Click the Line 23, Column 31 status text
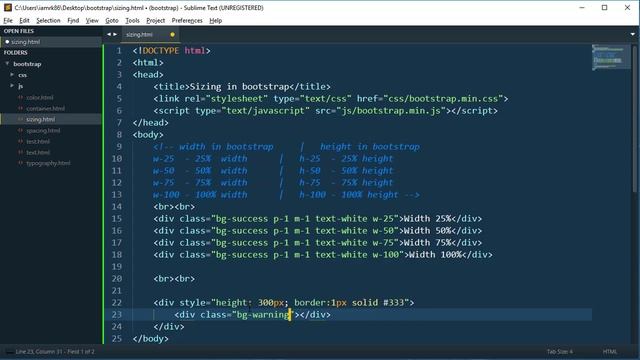The image size is (640, 360). (x=55, y=351)
